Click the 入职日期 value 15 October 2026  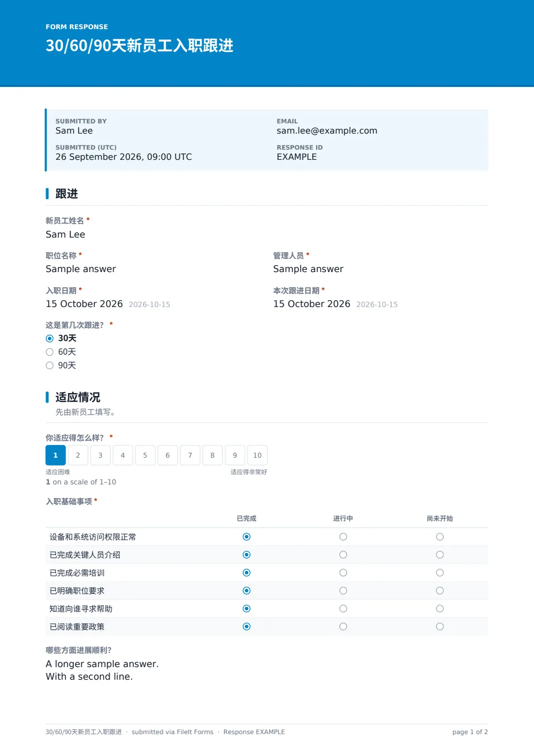tap(84, 304)
